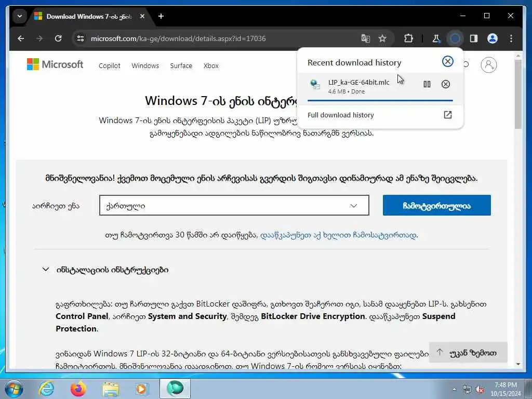Click the downloads toolbar indicator
The height and width of the screenshot is (399, 532).
[x=455, y=38]
